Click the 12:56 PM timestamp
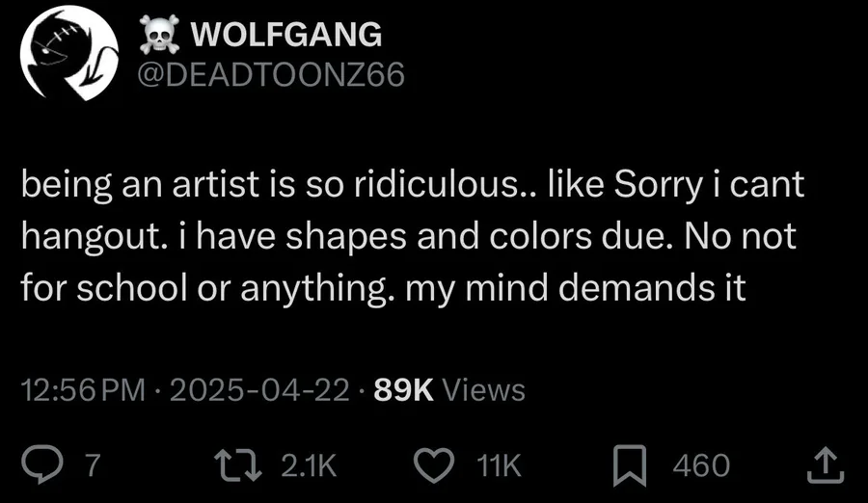 point(81,390)
